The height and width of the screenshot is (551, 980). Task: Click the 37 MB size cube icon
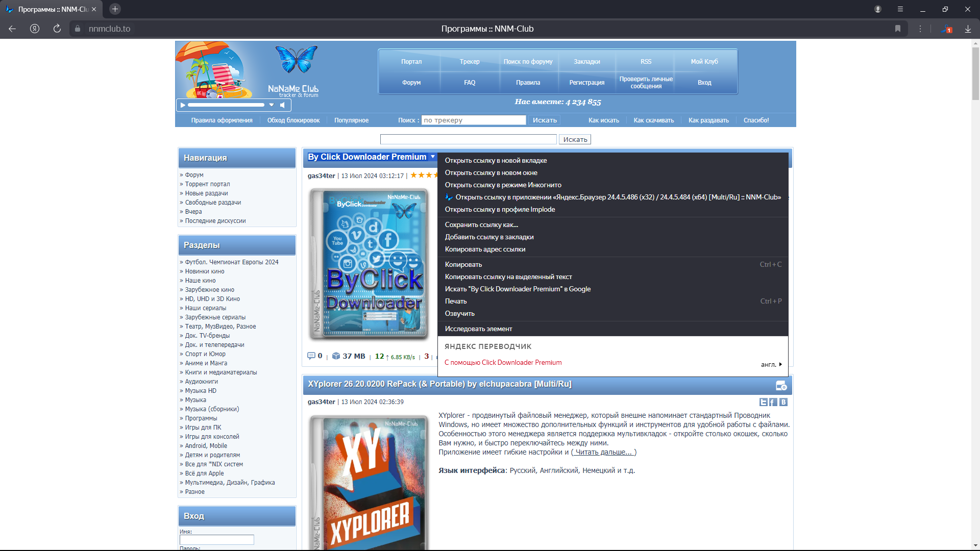point(336,356)
